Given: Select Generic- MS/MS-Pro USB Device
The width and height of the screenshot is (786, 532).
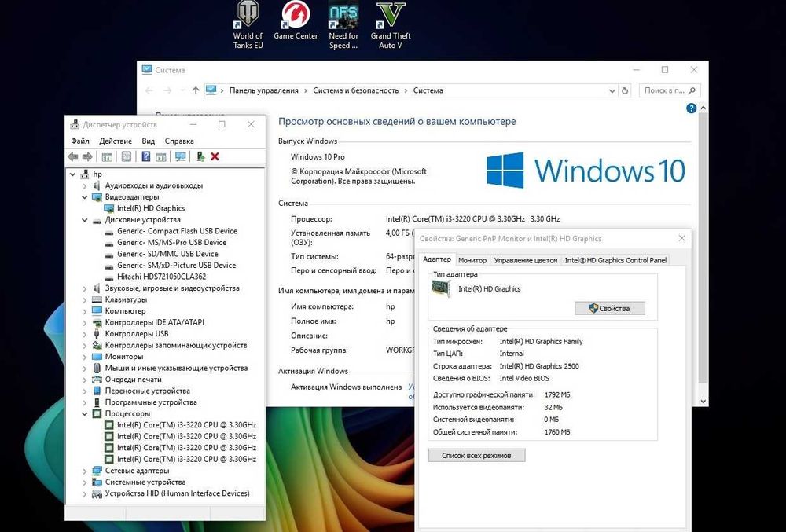Looking at the screenshot, I should 171,243.
